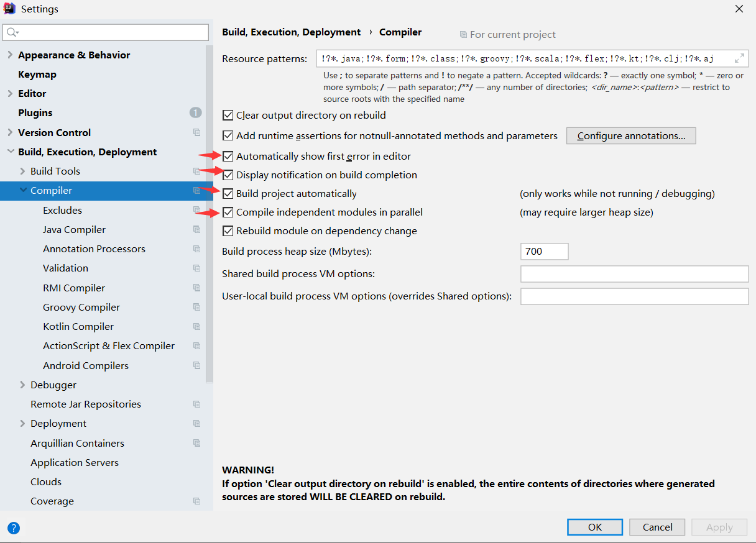Click the Apply button

tap(719, 527)
